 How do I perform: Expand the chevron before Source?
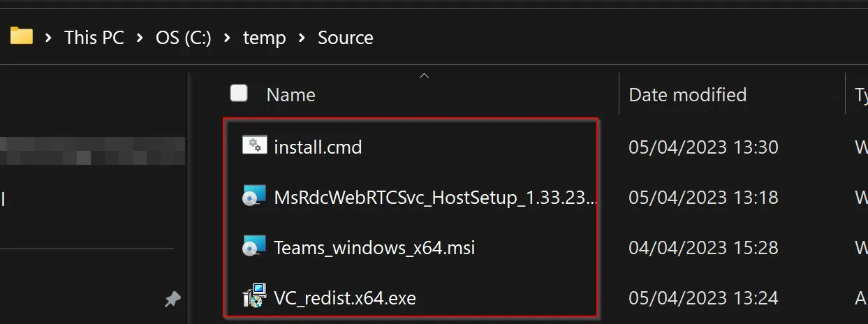click(302, 38)
